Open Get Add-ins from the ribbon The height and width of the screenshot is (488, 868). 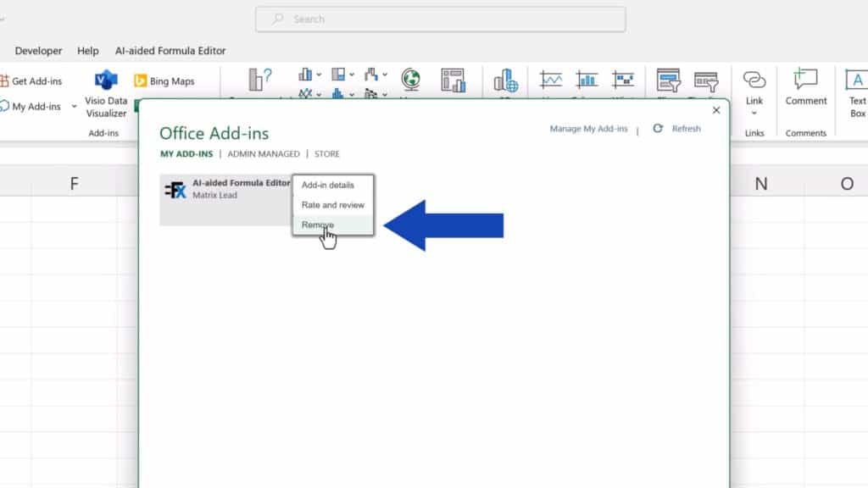[x=31, y=80]
